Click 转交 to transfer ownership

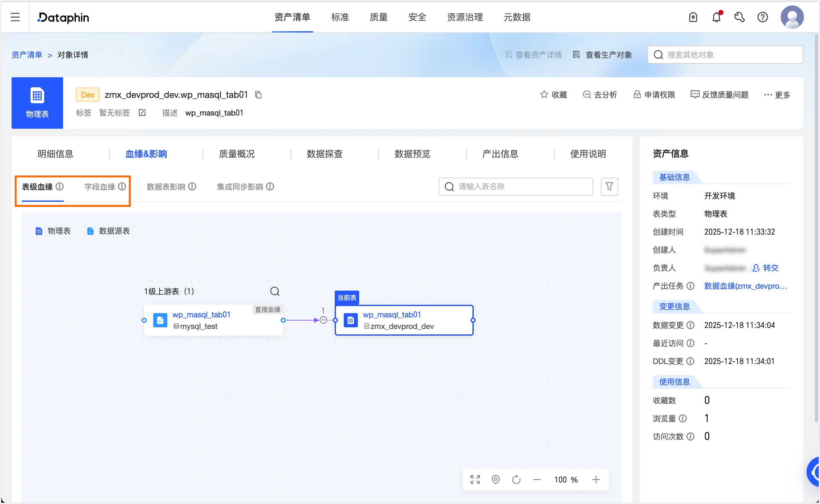[x=766, y=268]
